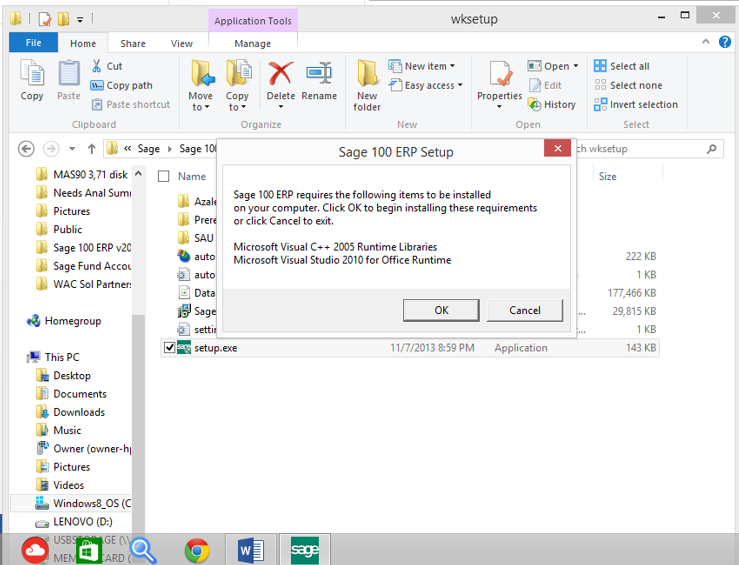The height and width of the screenshot is (565, 739).
Task: Collapse the ribbon with the chevron
Action: [706, 41]
